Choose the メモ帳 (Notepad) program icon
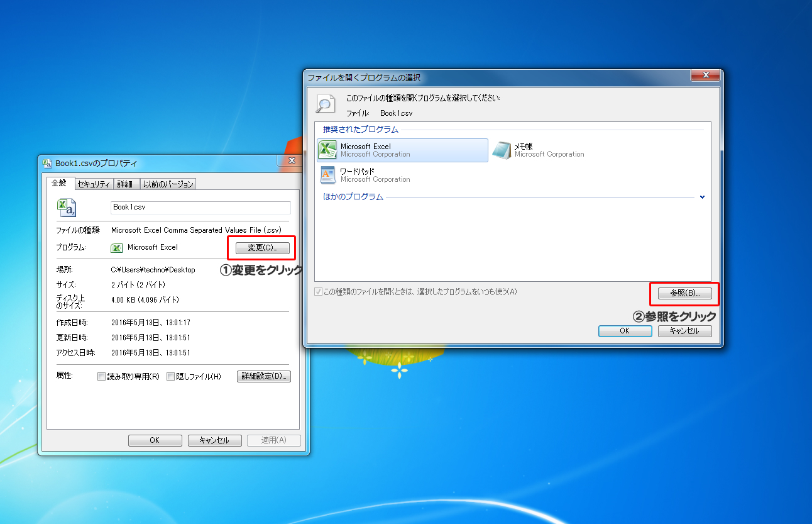 pyautogui.click(x=502, y=150)
